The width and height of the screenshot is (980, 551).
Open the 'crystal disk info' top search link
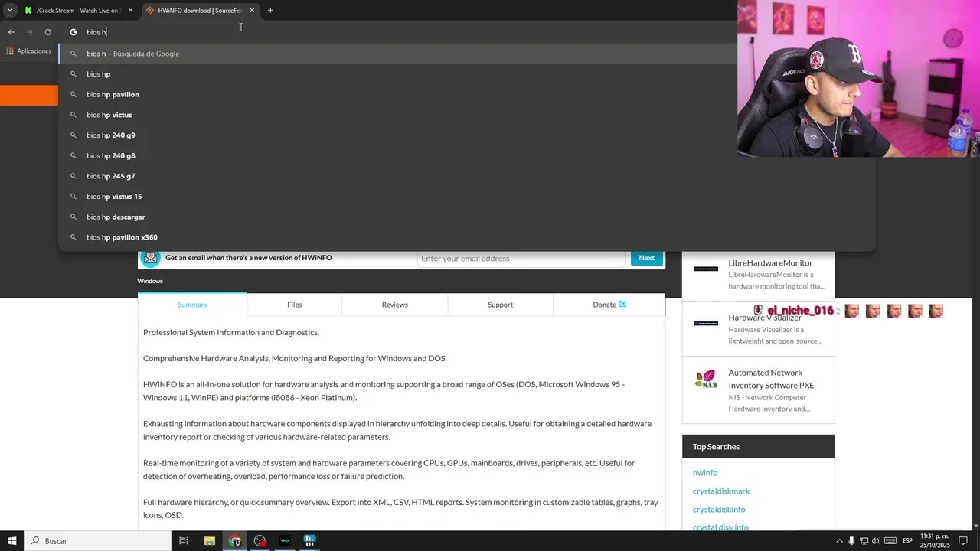720,527
